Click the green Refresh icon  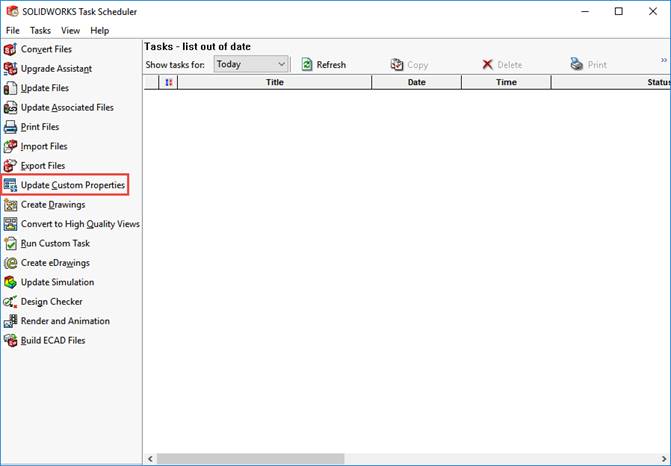(307, 65)
